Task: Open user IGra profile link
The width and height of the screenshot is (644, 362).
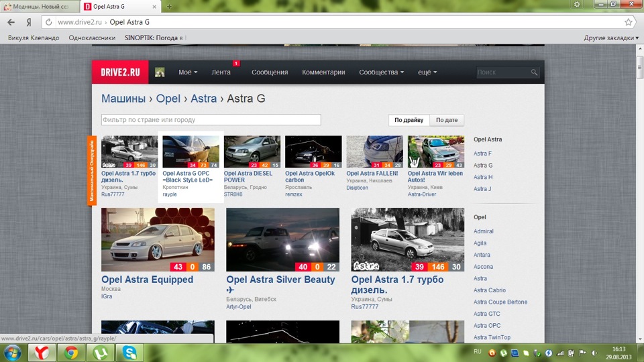Action: pos(107,296)
